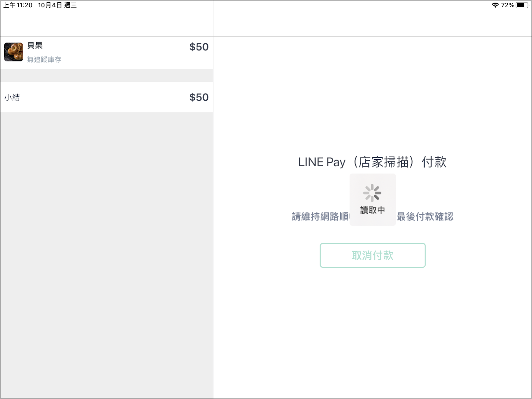The width and height of the screenshot is (532, 399).
Task: Click the 請維持網路順 message text
Action: tap(320, 217)
